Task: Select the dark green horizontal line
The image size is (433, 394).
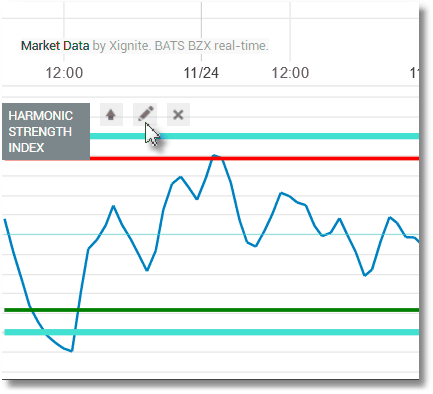Action: (x=212, y=310)
